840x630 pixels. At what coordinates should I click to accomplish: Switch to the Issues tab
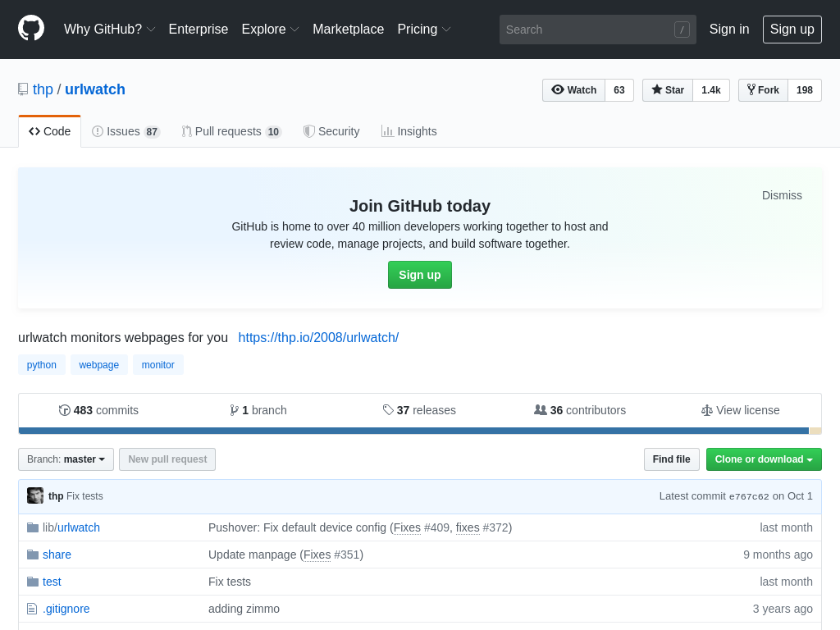tap(126, 131)
